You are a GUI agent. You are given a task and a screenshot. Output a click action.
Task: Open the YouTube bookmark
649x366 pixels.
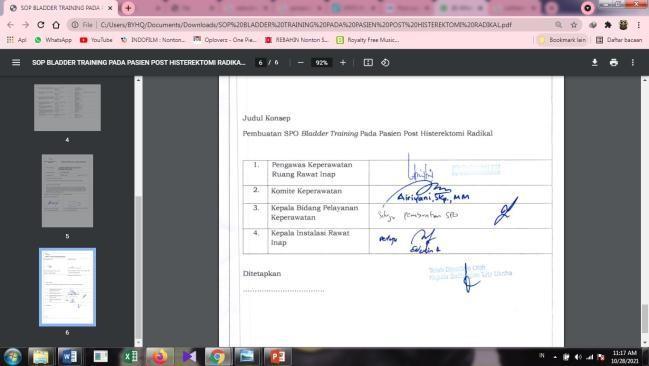(x=96, y=40)
